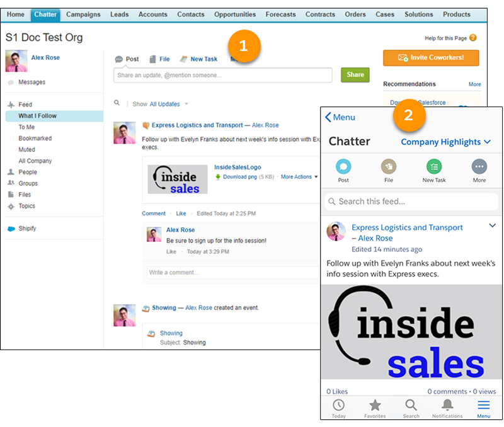The height and width of the screenshot is (427, 504).
Task: Choose the New Task publisher icon
Action: 183,59
